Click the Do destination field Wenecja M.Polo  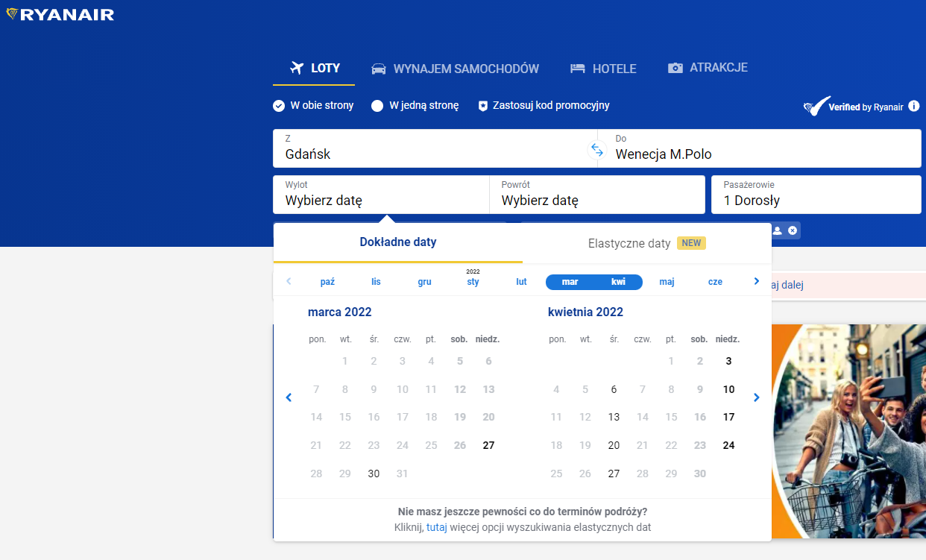tap(759, 148)
